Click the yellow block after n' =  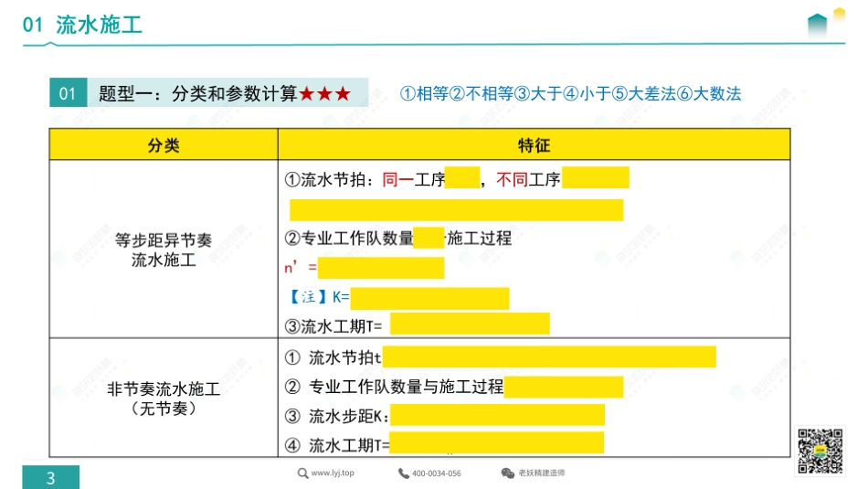tap(381, 268)
